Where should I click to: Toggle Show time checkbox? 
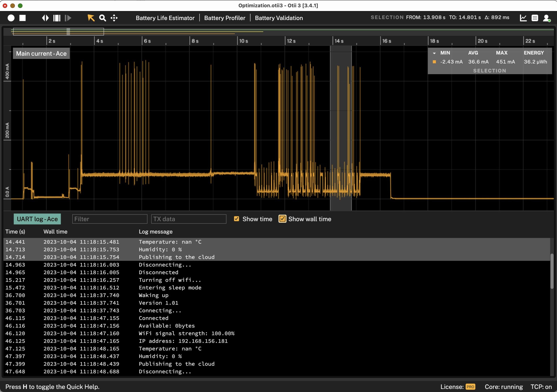pyautogui.click(x=236, y=219)
